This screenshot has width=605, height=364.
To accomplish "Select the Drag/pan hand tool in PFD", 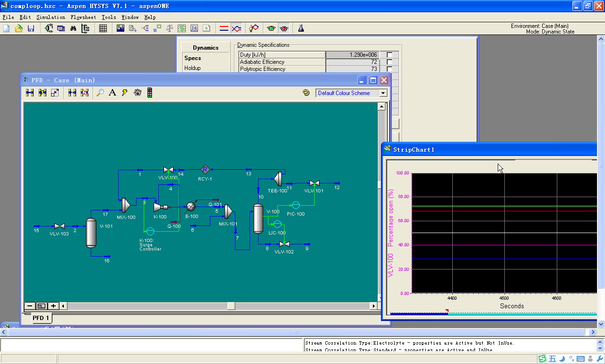I will tap(137, 93).
